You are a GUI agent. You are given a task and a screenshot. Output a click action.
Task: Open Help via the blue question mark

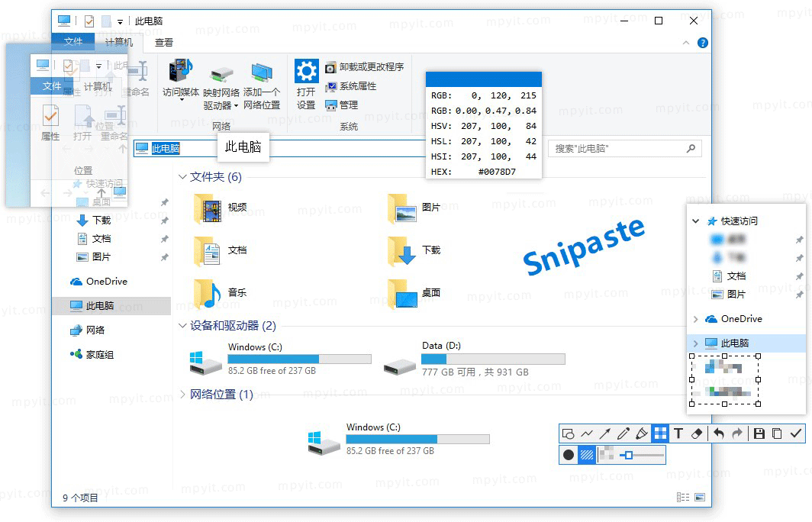tap(703, 43)
